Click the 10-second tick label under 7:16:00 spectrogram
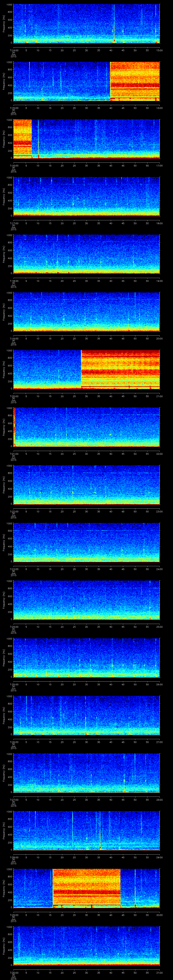Image resolution: width=173 pixels, height=980 pixels. (x=38, y=166)
